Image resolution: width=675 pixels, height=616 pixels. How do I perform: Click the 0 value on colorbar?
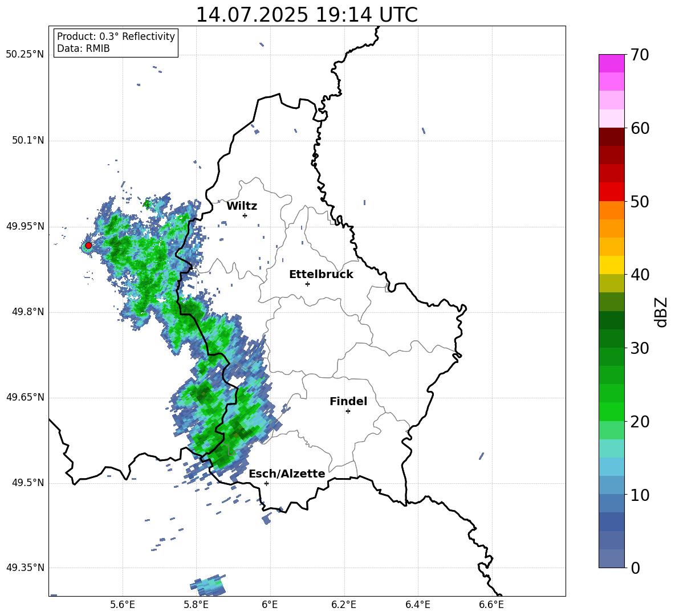[x=635, y=568]
